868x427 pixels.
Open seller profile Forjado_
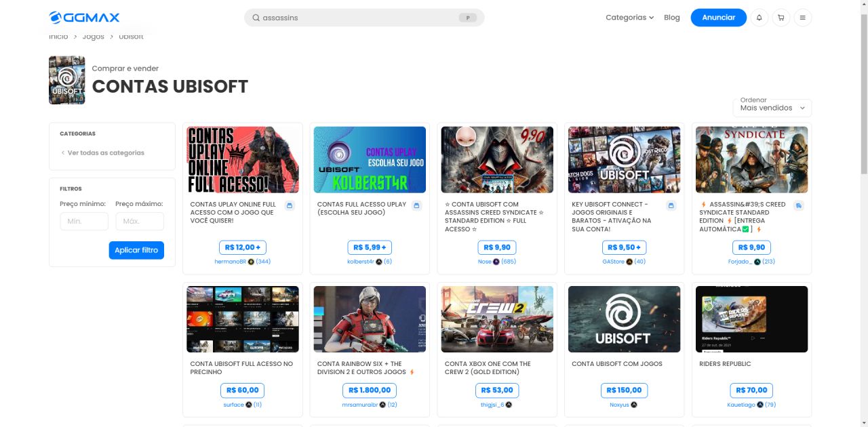(x=740, y=262)
